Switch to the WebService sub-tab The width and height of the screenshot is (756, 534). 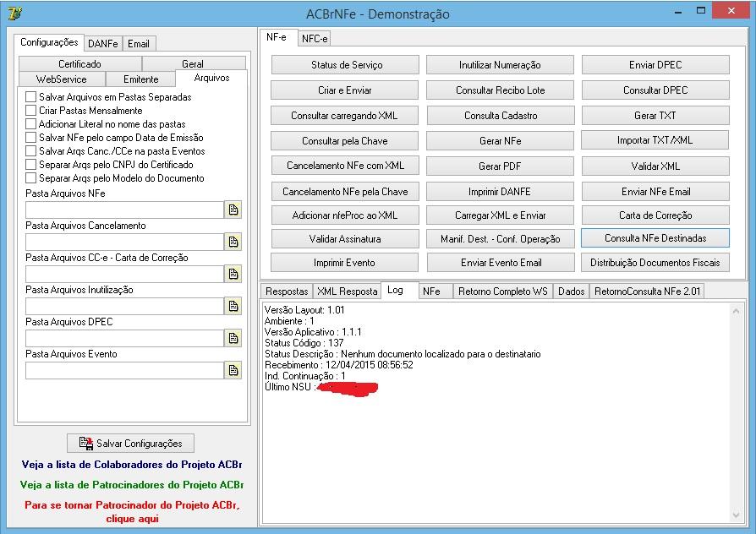[x=62, y=79]
